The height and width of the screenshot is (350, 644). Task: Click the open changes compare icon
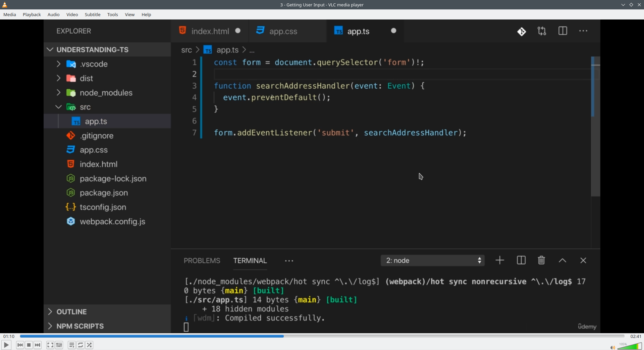pyautogui.click(x=542, y=31)
